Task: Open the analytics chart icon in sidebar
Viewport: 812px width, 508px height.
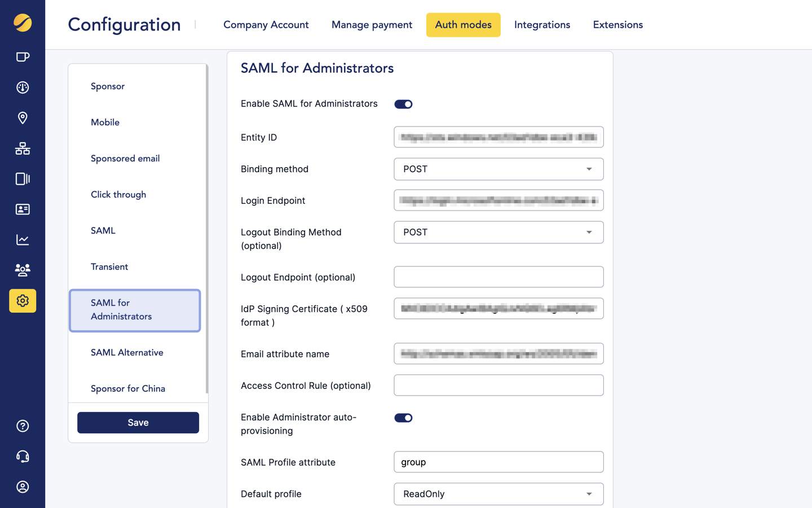Action: click(x=23, y=240)
